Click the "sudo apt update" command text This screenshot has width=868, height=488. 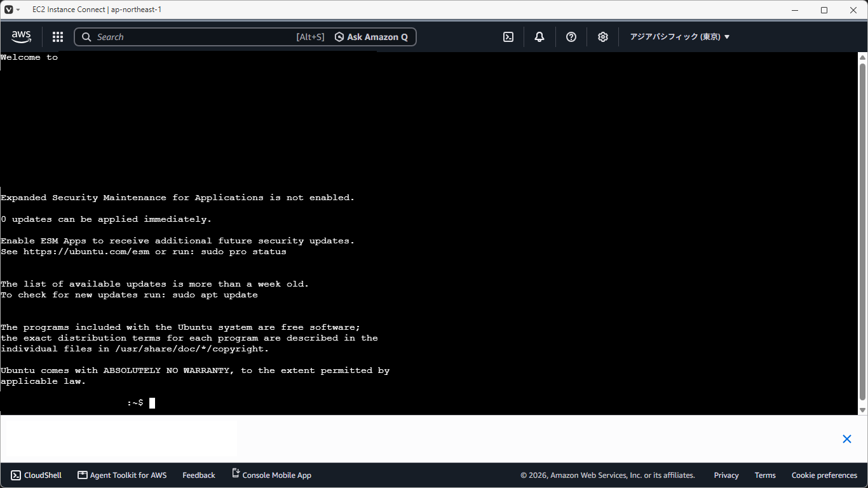pyautogui.click(x=215, y=295)
